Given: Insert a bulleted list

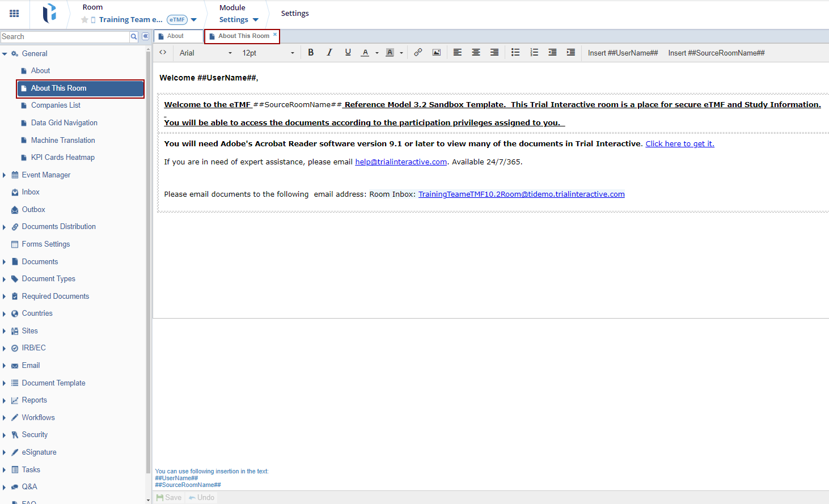Looking at the screenshot, I should (x=515, y=53).
